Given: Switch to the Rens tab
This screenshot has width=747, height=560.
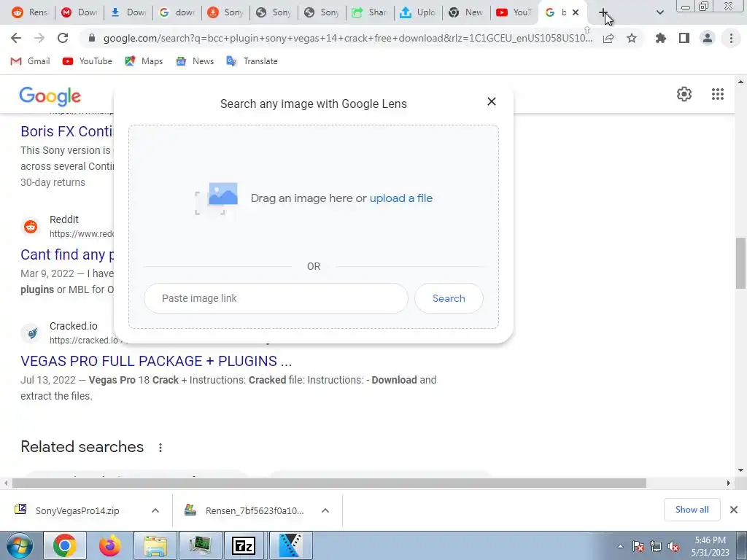Looking at the screenshot, I should [x=29, y=12].
